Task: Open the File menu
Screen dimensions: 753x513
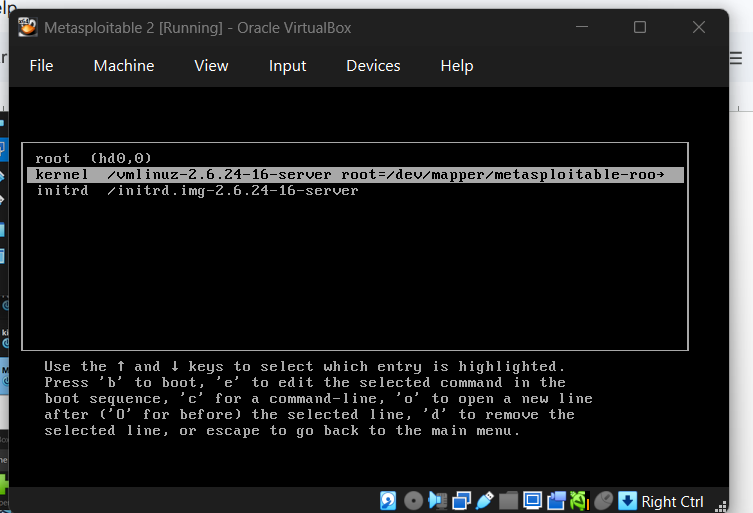Action: coord(41,66)
